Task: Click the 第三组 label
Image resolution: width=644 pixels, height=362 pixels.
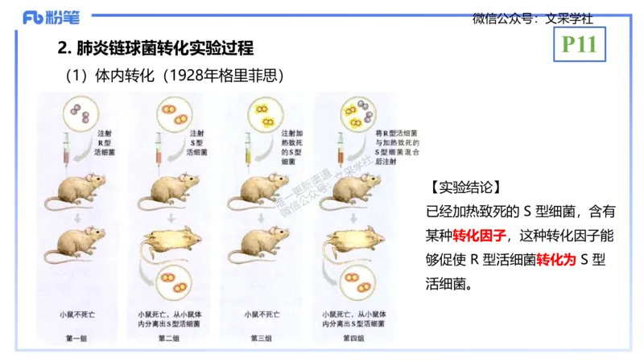Action: (261, 339)
